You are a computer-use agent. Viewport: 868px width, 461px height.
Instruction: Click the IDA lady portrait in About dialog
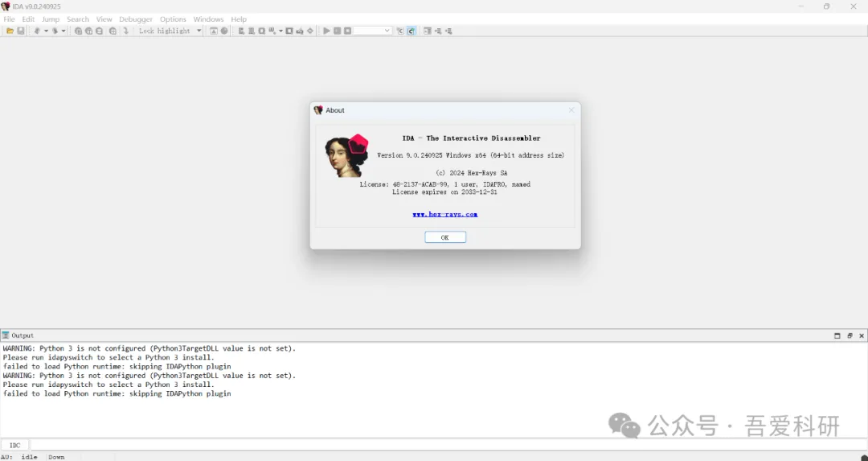(346, 156)
